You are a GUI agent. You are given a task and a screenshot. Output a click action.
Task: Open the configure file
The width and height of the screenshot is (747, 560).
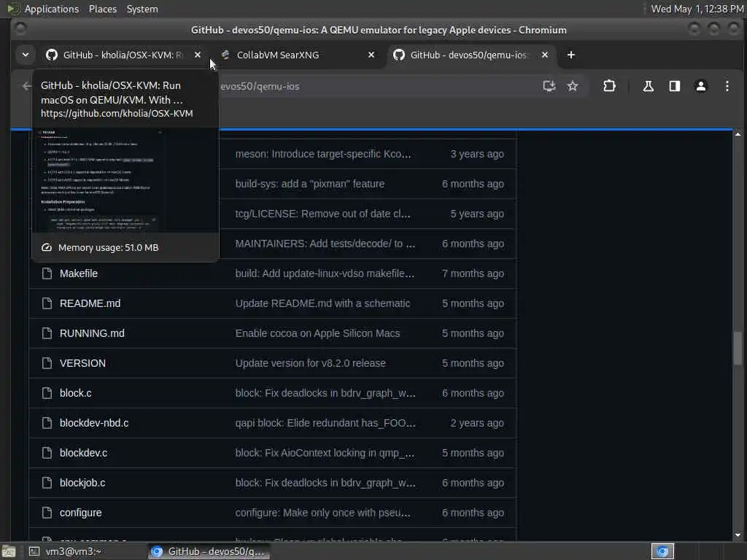(x=80, y=513)
